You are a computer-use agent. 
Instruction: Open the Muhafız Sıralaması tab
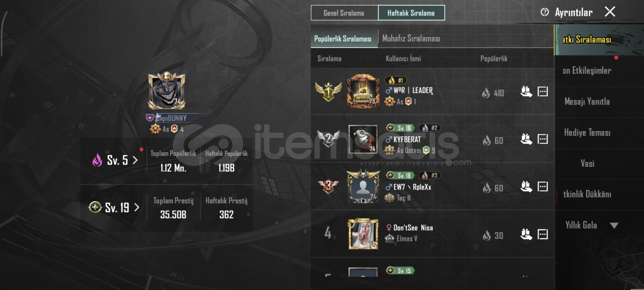coord(411,39)
